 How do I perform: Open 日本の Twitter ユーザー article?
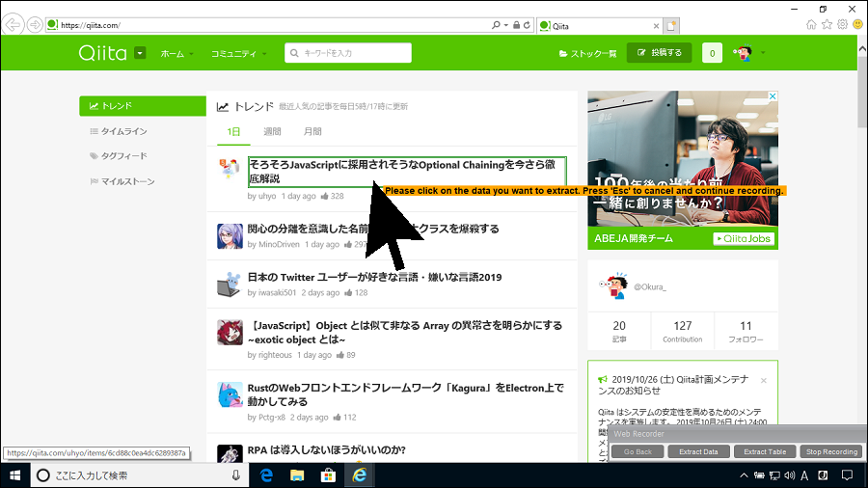[374, 277]
